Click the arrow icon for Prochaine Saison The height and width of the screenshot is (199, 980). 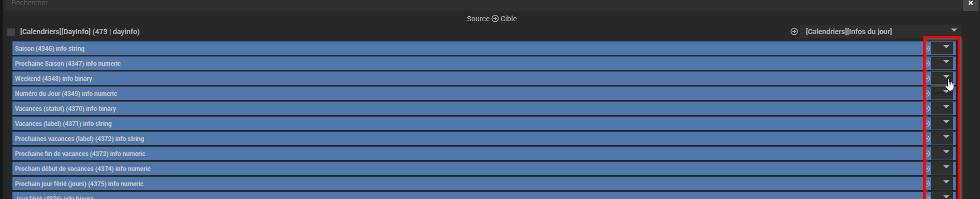point(927,63)
